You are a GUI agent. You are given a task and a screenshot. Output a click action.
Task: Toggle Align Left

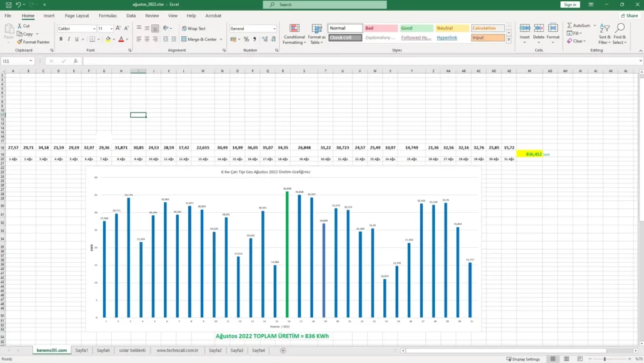click(139, 39)
